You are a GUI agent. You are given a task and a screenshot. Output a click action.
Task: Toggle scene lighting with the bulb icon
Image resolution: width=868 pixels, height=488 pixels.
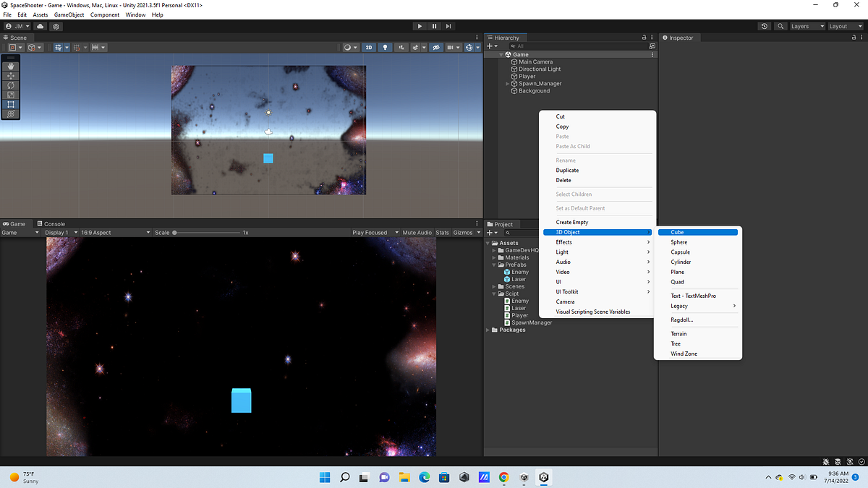(x=385, y=47)
